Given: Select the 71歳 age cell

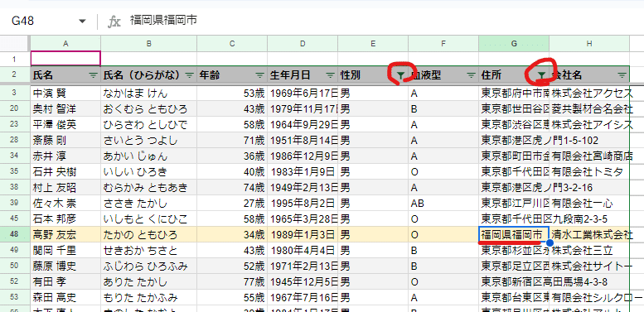Looking at the screenshot, I should point(232,141).
